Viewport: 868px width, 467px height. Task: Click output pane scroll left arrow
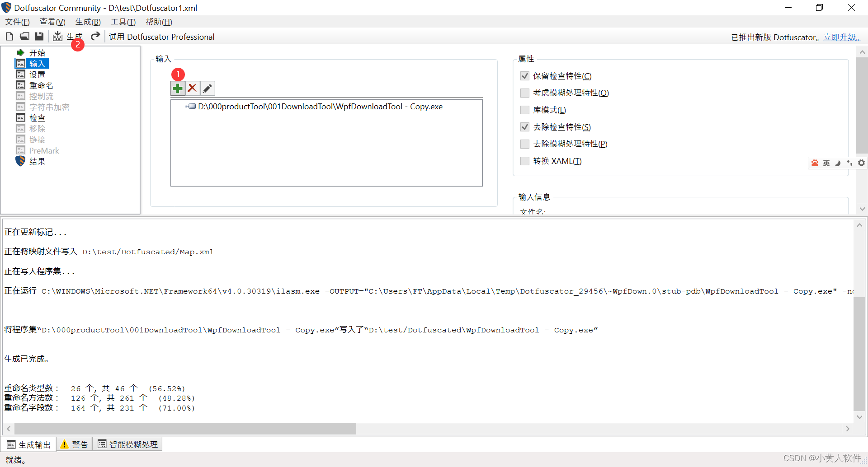[x=9, y=429]
